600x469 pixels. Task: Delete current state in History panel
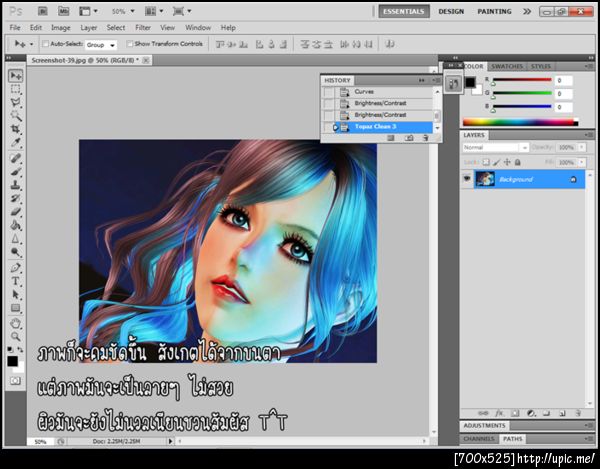pos(425,138)
